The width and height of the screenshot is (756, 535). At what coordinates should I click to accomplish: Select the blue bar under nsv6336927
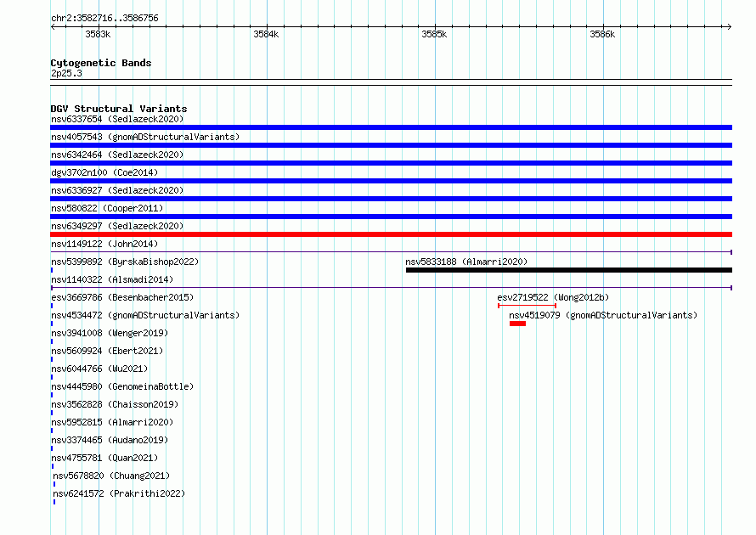pyautogui.click(x=391, y=199)
